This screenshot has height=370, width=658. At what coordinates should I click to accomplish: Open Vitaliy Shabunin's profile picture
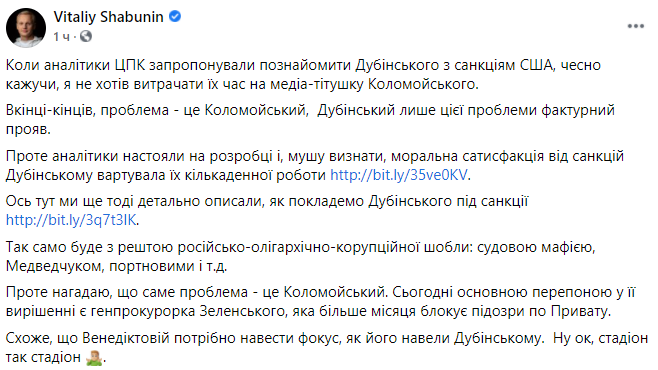(x=26, y=28)
